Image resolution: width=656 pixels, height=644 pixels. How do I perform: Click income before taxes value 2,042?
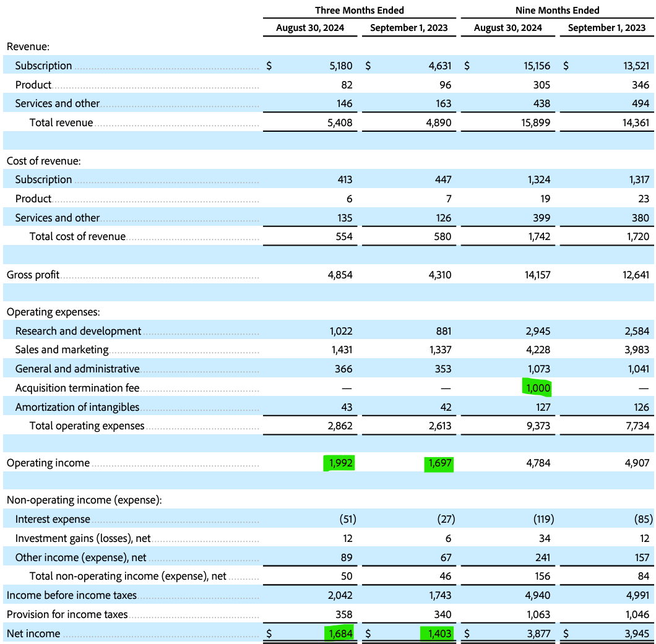pyautogui.click(x=340, y=596)
